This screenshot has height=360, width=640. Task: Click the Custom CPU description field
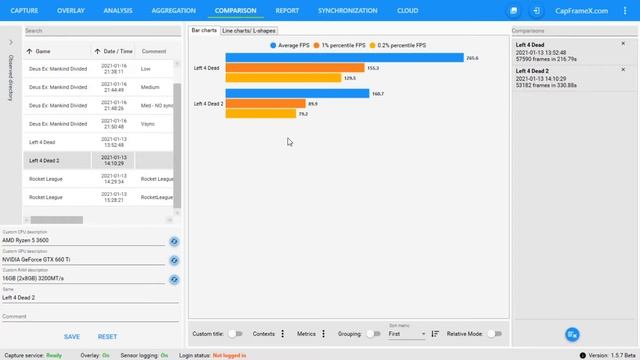click(83, 240)
